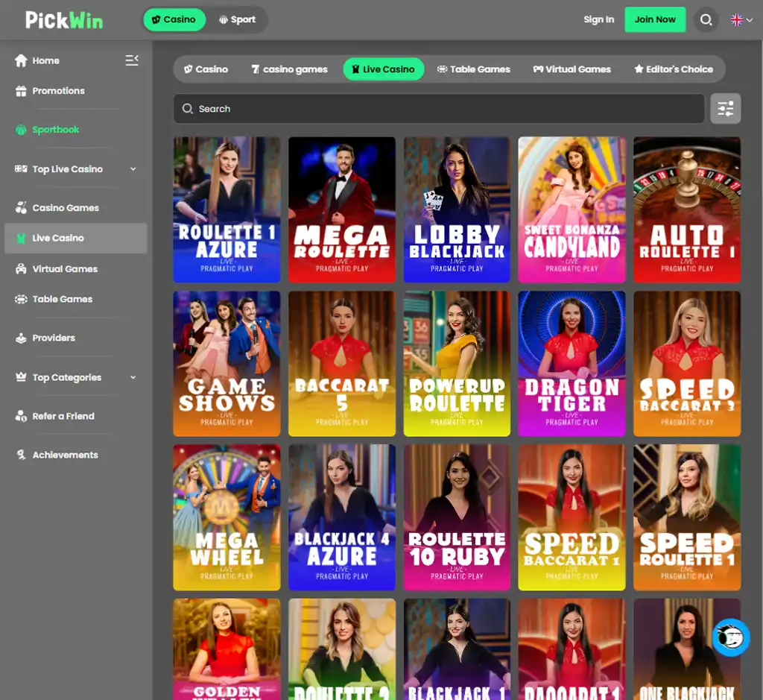Open the Golden game tile in bottom row

click(x=227, y=649)
